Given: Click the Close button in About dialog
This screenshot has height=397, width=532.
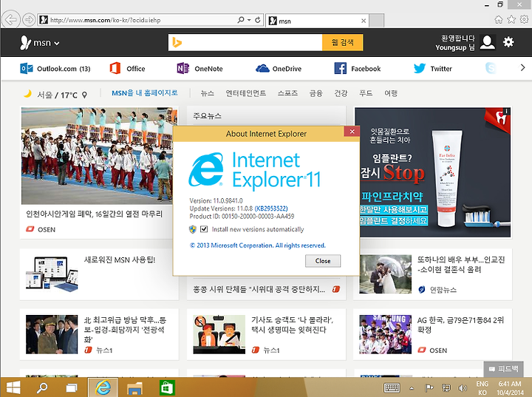Looking at the screenshot, I should [323, 261].
